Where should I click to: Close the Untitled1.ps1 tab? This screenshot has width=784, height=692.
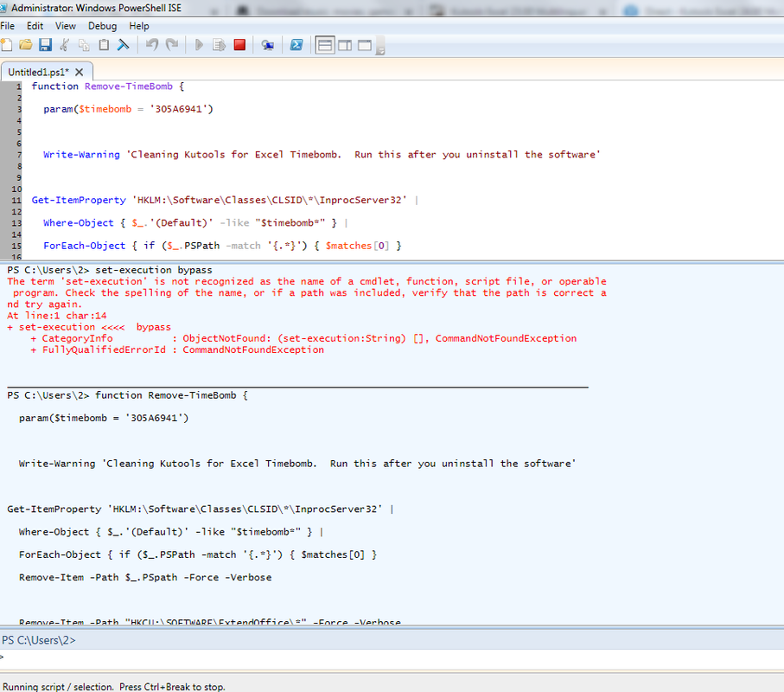tap(79, 72)
